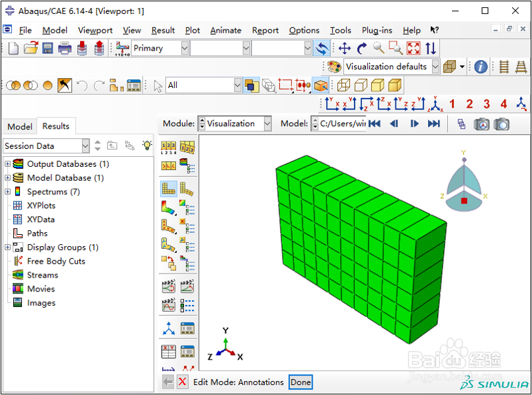The image size is (532, 395).
Task: Select Movies in the results tree
Action: coord(41,289)
